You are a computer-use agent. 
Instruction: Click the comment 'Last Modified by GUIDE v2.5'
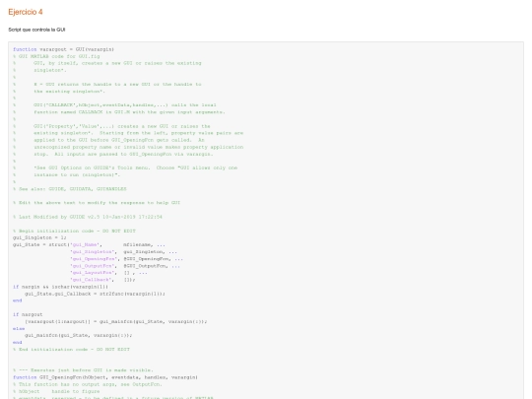pyautogui.click(x=88, y=217)
